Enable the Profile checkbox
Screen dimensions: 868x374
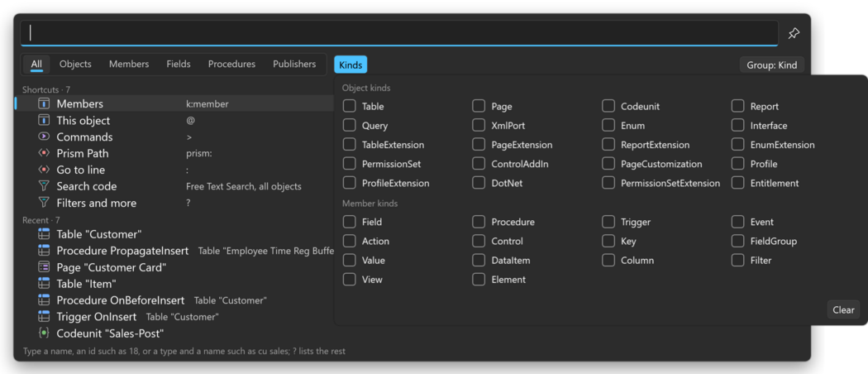point(738,164)
